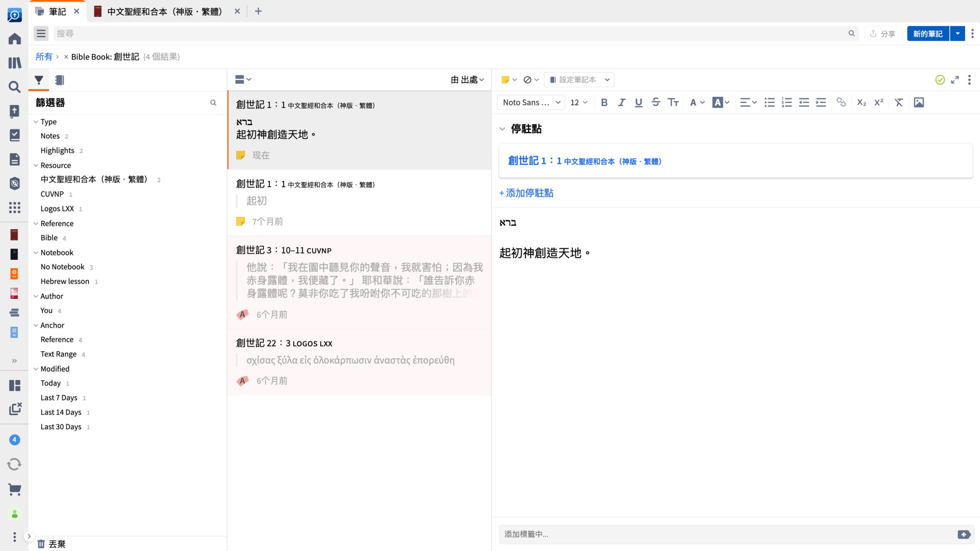Collapse the Notebook filter group
980x551 pixels.
36,253
